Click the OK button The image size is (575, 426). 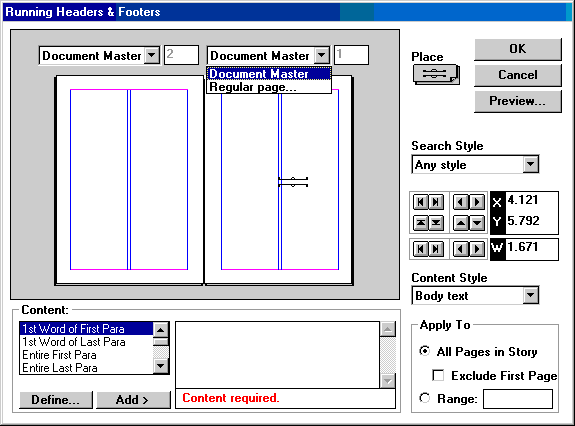point(517,49)
